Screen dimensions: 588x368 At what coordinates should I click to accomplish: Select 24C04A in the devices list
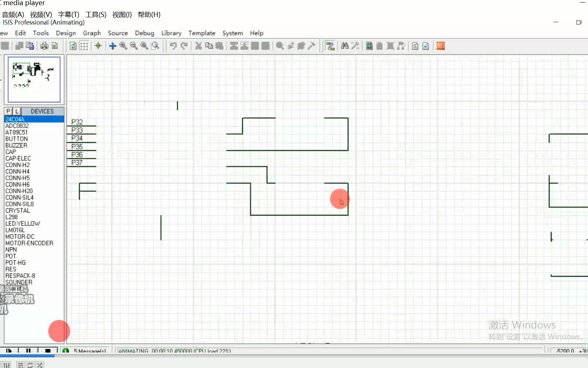[34, 119]
